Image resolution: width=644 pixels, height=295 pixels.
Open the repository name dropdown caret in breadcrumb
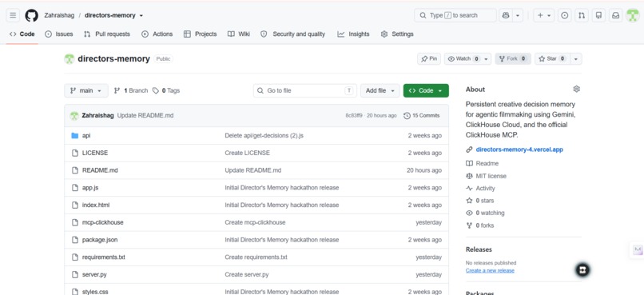141,16
